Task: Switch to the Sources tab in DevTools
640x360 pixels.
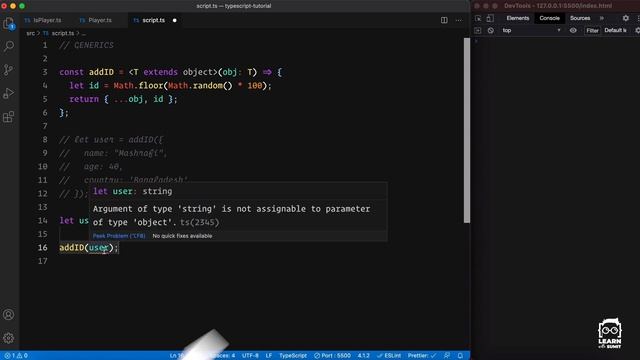Action: point(580,18)
